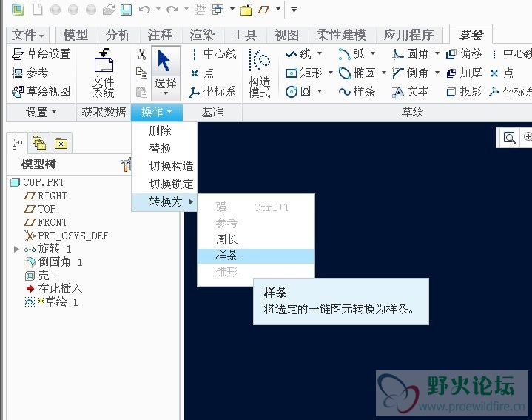This screenshot has width=532, height=420.
Task: Click the Paste icon in operations group
Action: 141,92
